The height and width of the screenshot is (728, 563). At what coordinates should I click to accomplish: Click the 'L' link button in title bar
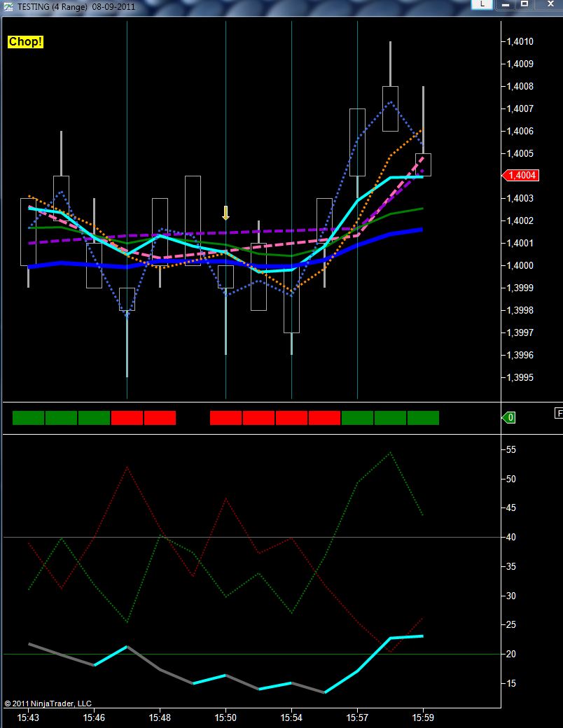point(482,4)
